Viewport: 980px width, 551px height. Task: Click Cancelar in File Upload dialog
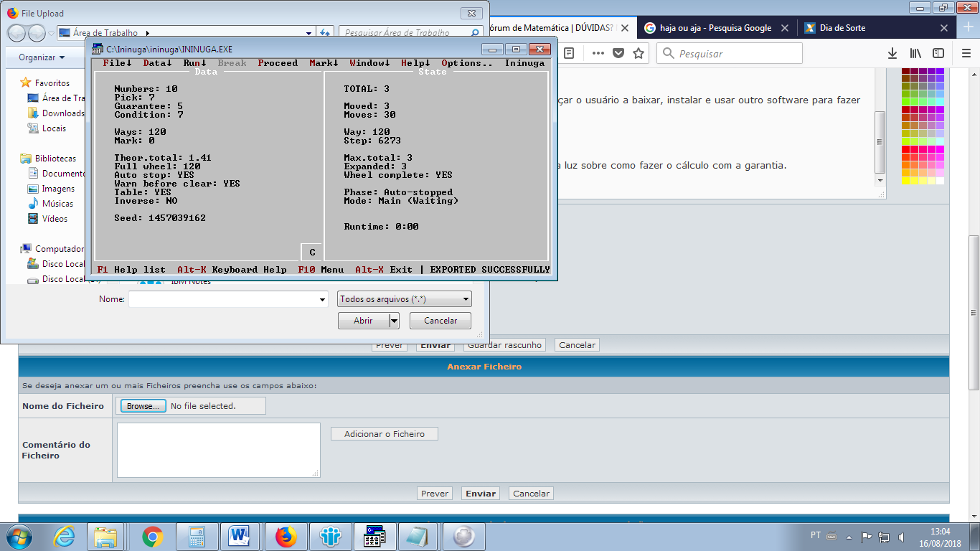pyautogui.click(x=440, y=321)
